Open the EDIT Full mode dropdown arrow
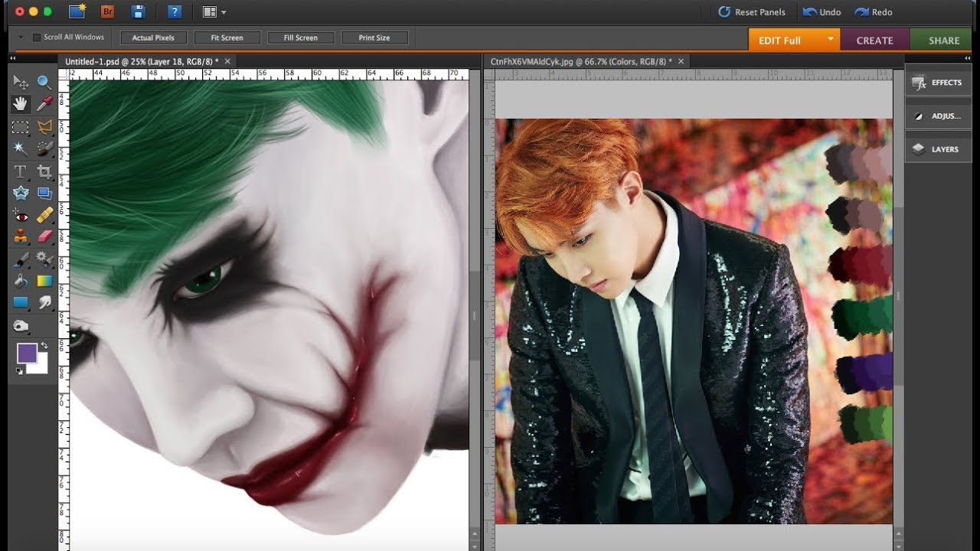This screenshot has width=980, height=551. pos(831,39)
